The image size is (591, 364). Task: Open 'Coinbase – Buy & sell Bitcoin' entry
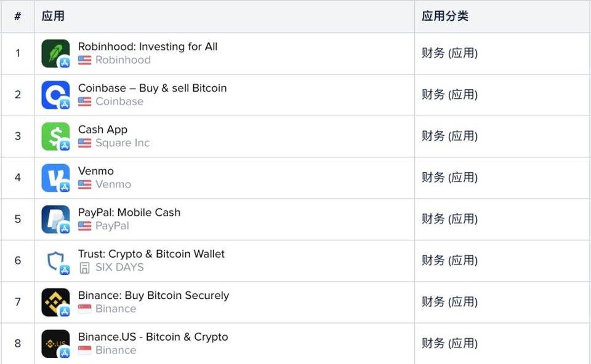[152, 87]
